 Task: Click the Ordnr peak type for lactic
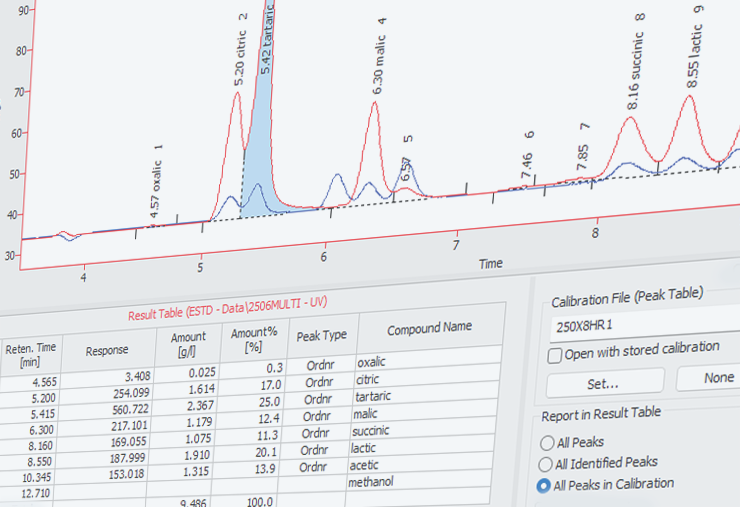[314, 450]
